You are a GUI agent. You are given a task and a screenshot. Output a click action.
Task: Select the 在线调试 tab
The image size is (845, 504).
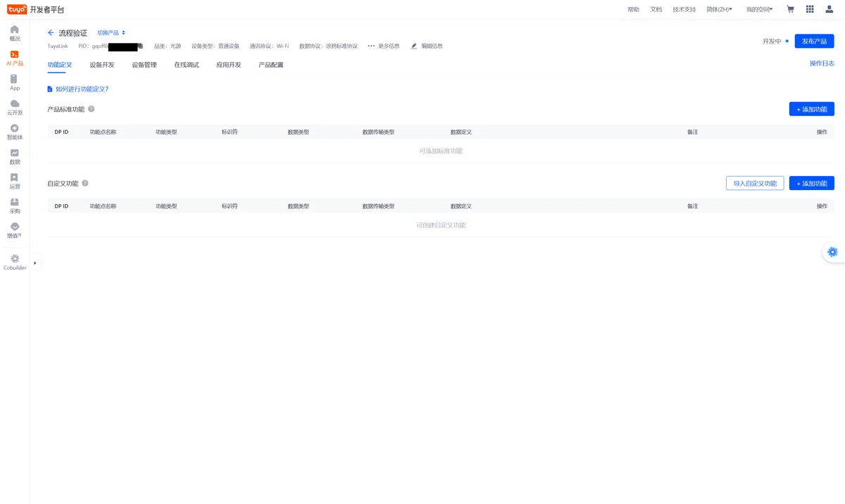[187, 65]
